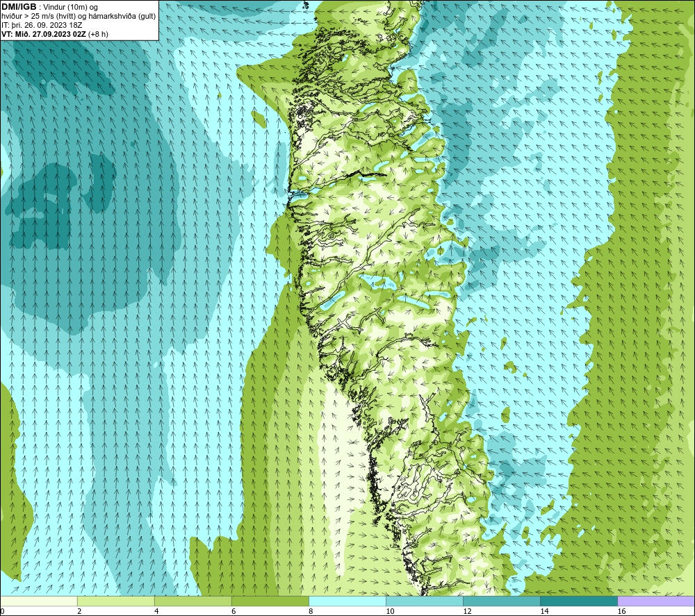
Task: Select the 6–8 m/s dark green legend swatch
Action: click(x=270, y=601)
